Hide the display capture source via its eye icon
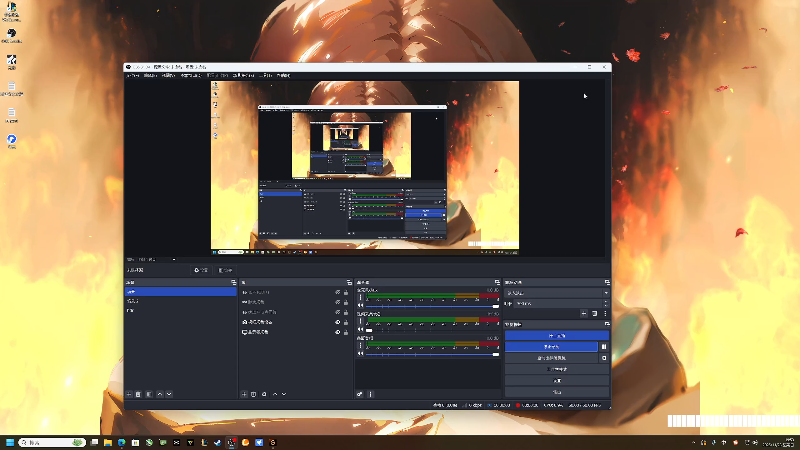 tap(337, 332)
